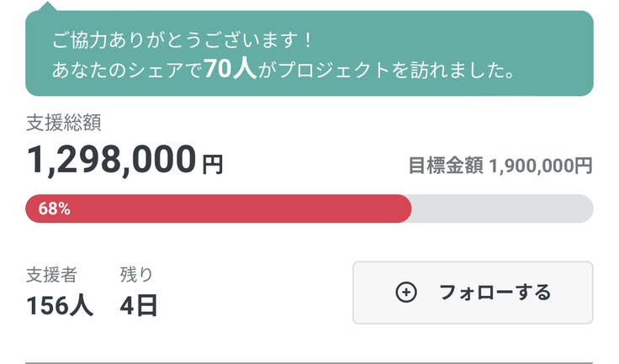The width and height of the screenshot is (619, 364).
Task: Click the bold 70人 visitor count
Action: pos(229,68)
